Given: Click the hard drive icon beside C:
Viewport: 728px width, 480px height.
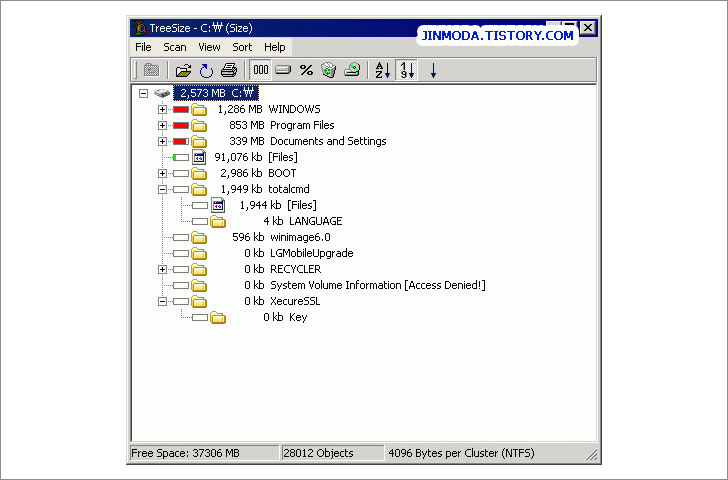Looking at the screenshot, I should (x=162, y=93).
